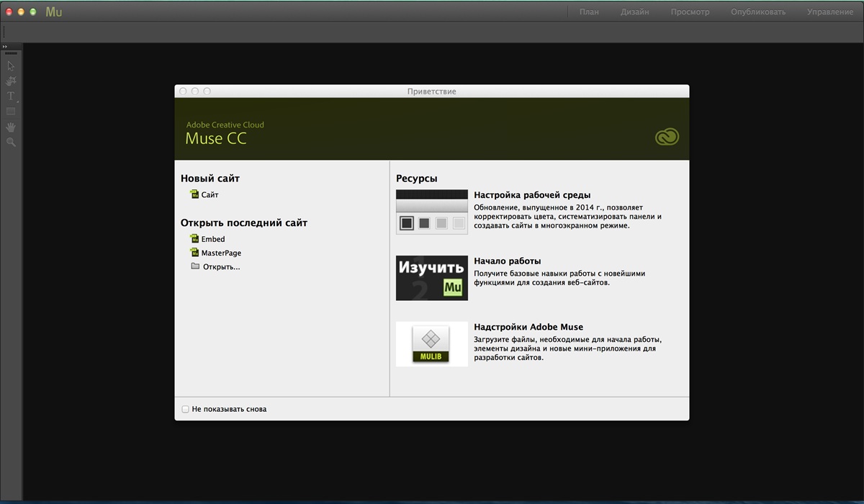Viewport: 864px width, 504px height.
Task: Switch to Просмотр view
Action: click(x=690, y=12)
